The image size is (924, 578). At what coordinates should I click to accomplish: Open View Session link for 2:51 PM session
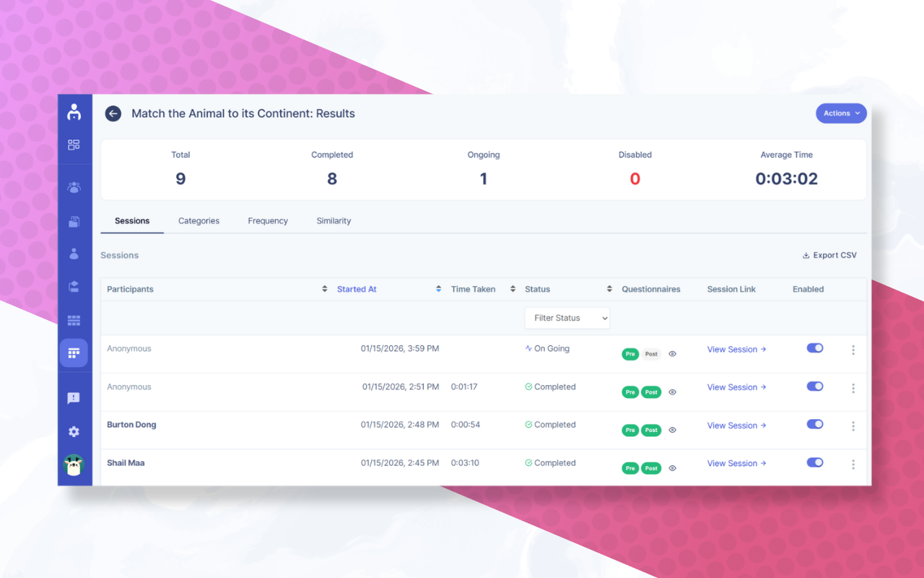pyautogui.click(x=736, y=387)
